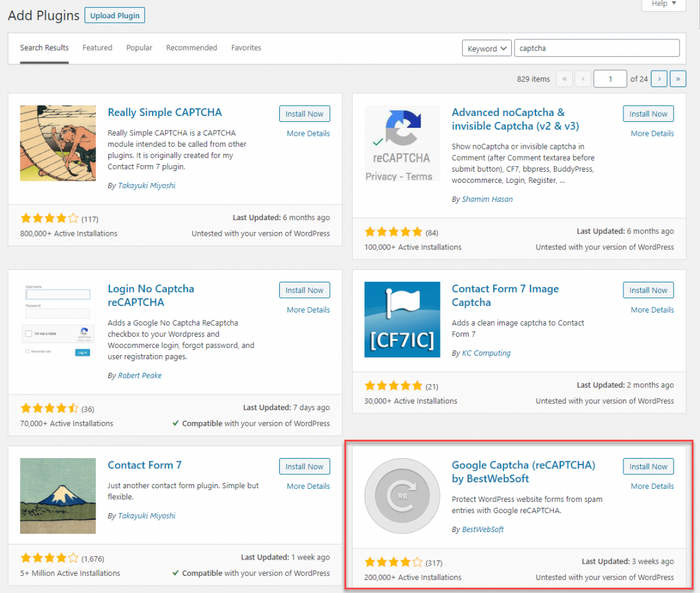This screenshot has height=593, width=700.
Task: Open the Keyword search type dropdown
Action: click(486, 48)
